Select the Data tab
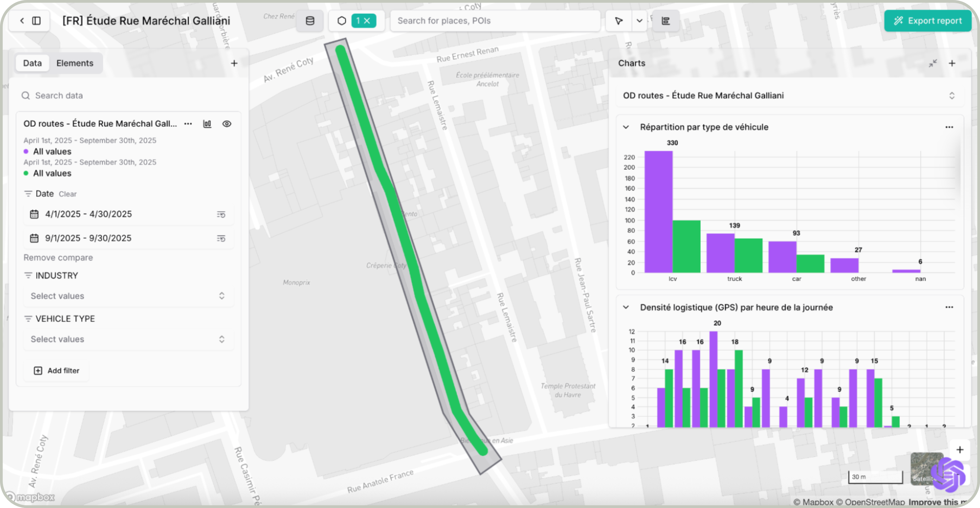 coord(32,63)
